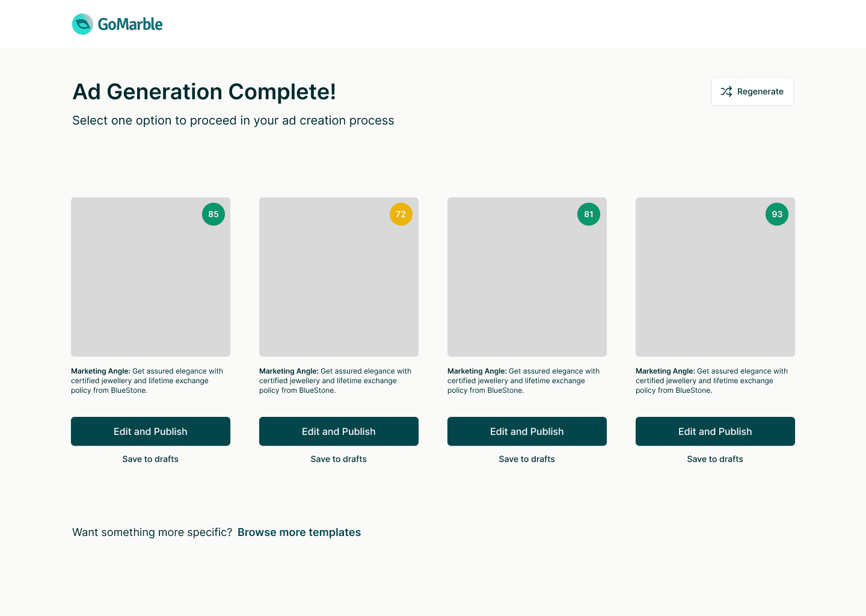
Task: Edit and Publish the ad scored 85
Action: pyautogui.click(x=150, y=431)
